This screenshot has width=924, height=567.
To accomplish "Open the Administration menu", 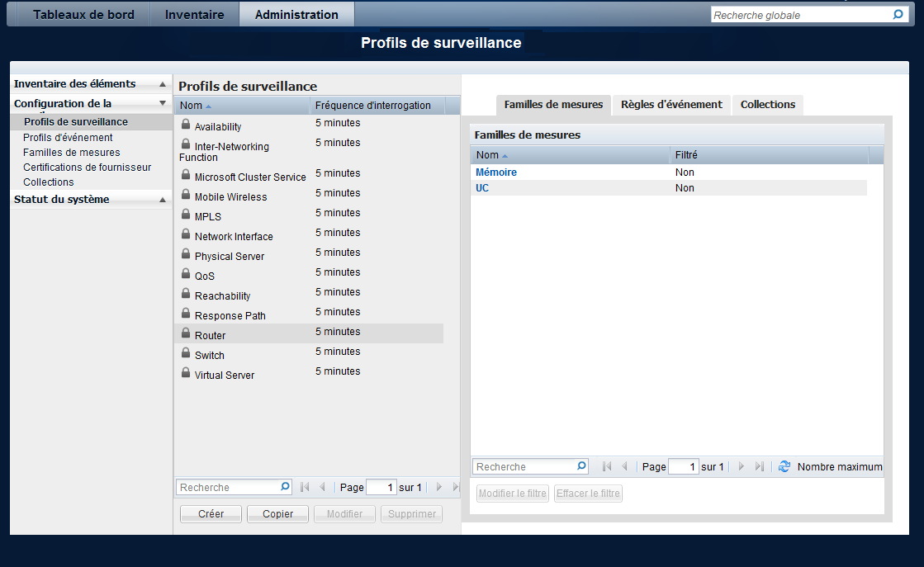I will pyautogui.click(x=296, y=15).
